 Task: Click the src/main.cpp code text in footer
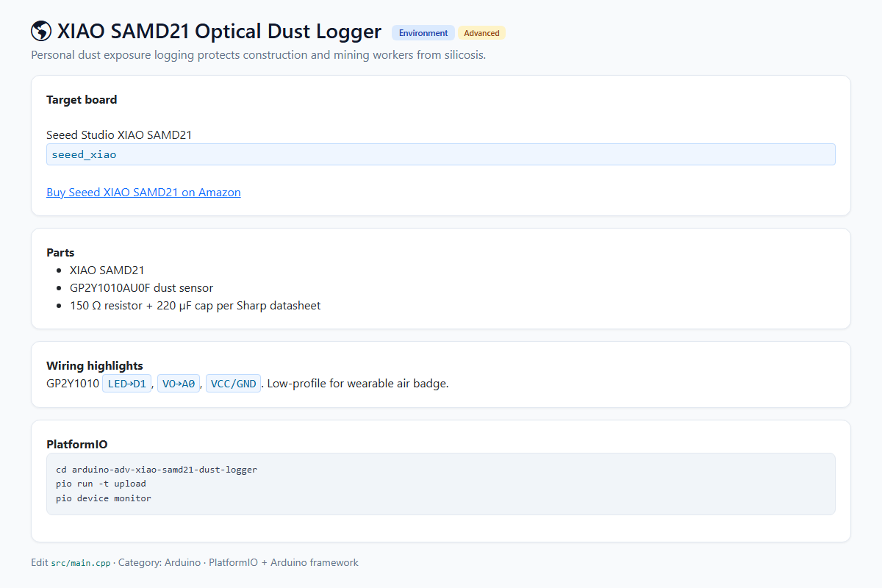coord(81,563)
